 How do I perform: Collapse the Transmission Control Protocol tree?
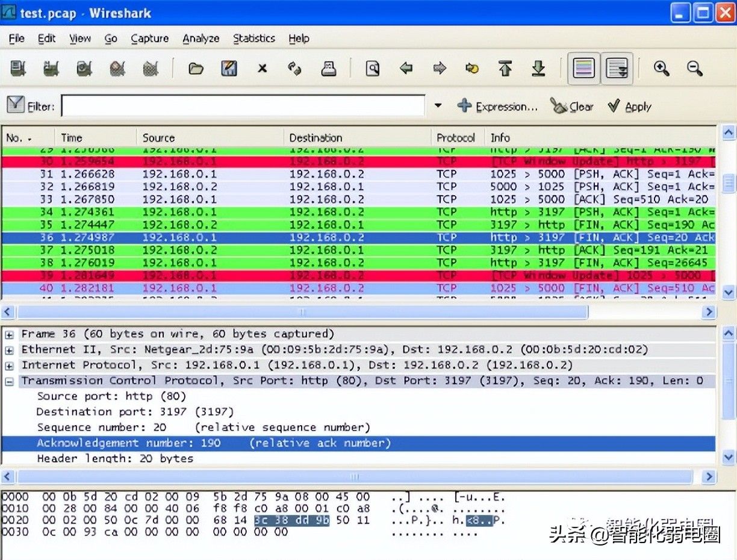coord(10,381)
